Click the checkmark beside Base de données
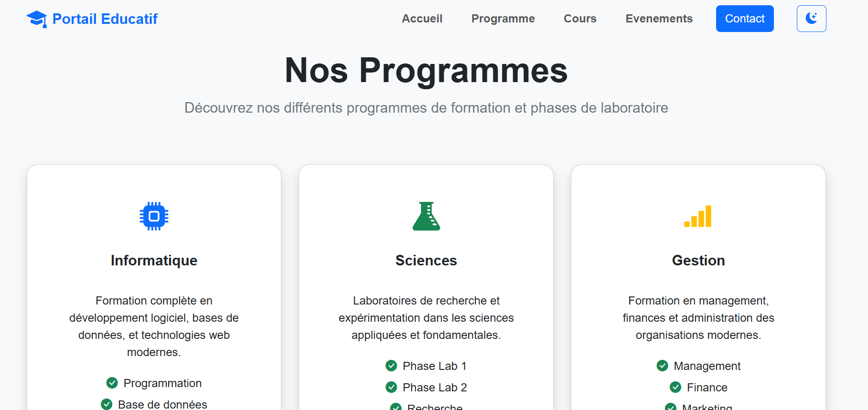 (x=107, y=404)
